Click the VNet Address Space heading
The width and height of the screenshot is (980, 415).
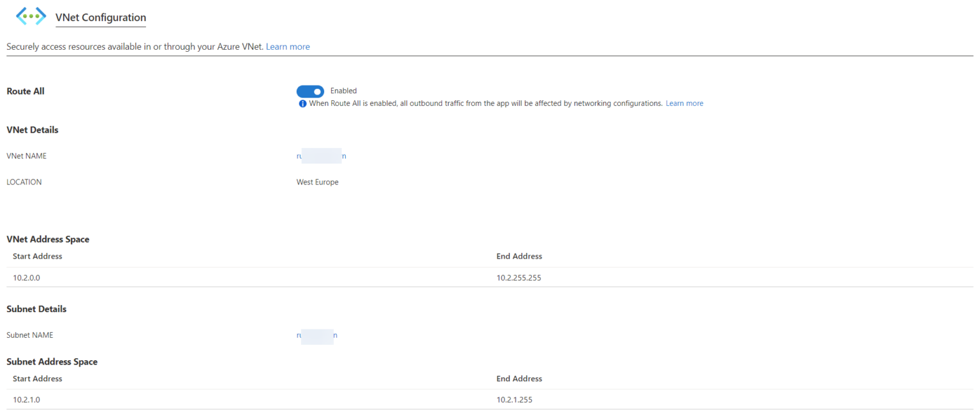point(48,239)
